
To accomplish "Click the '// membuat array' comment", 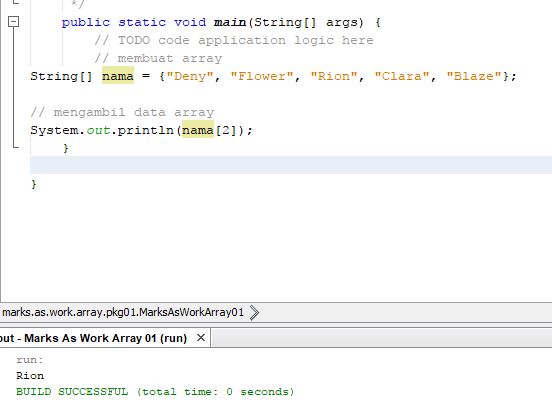I will pos(158,58).
